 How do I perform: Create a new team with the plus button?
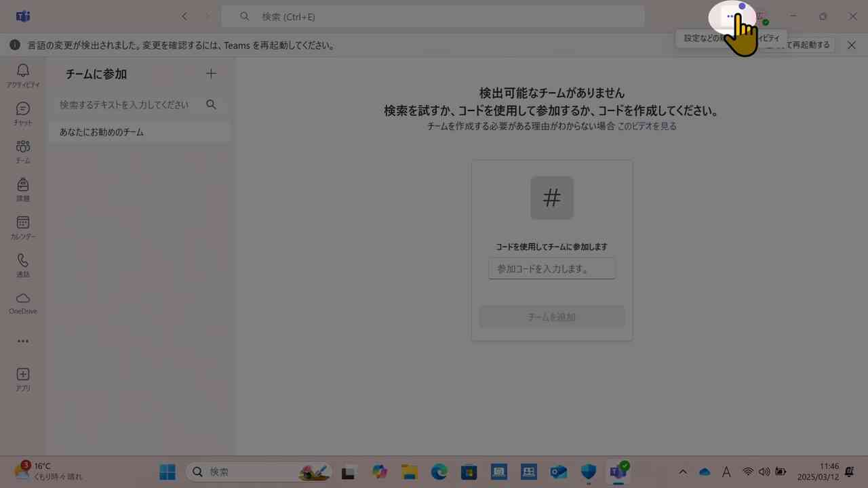211,73
